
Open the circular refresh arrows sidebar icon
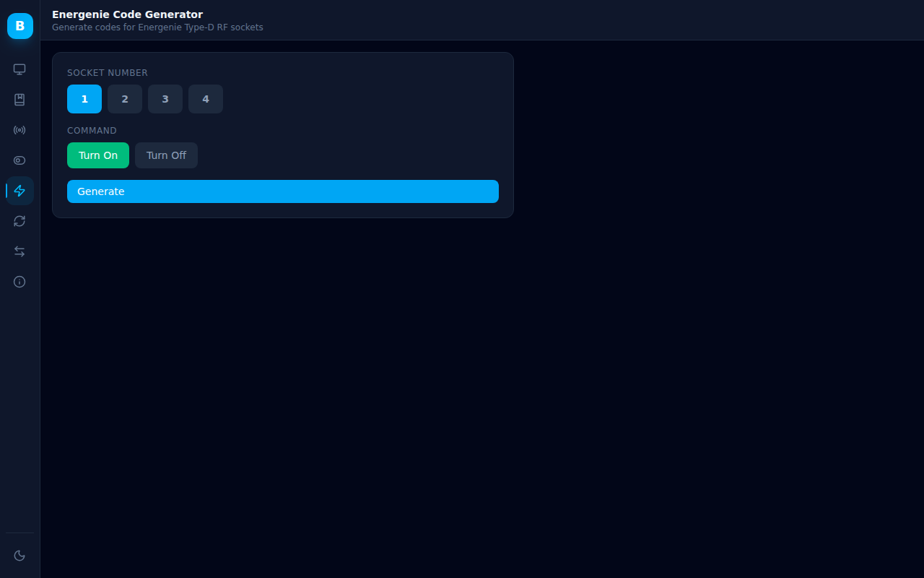pyautogui.click(x=19, y=221)
